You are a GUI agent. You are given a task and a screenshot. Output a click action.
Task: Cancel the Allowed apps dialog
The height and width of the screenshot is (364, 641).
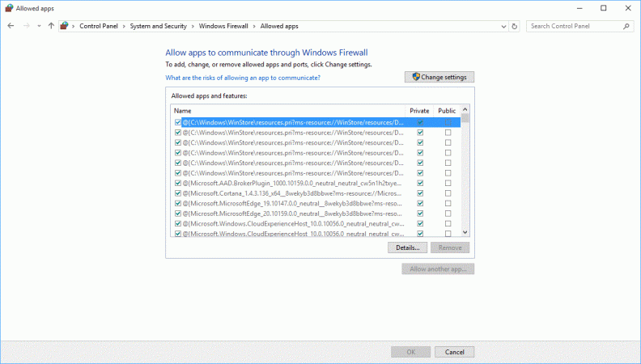click(x=455, y=352)
